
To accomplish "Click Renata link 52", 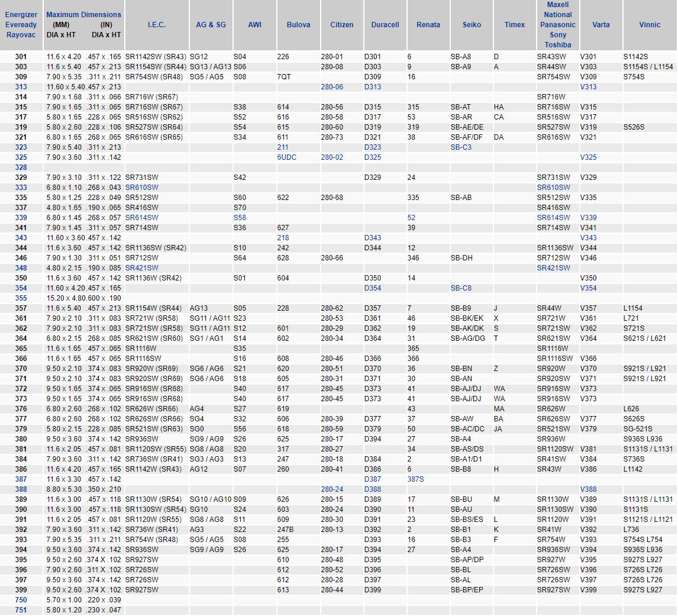I will tap(411, 218).
